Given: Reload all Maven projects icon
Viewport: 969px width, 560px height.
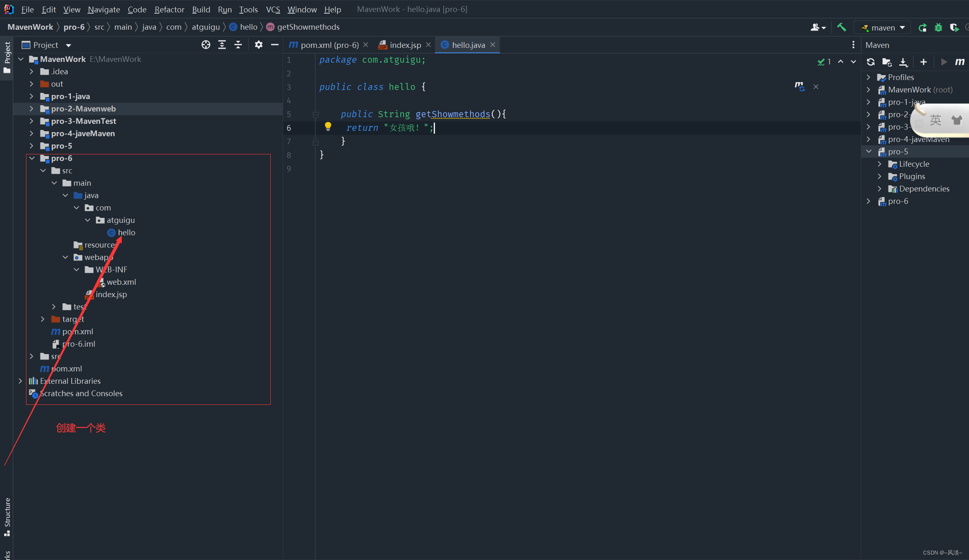Looking at the screenshot, I should (x=870, y=62).
